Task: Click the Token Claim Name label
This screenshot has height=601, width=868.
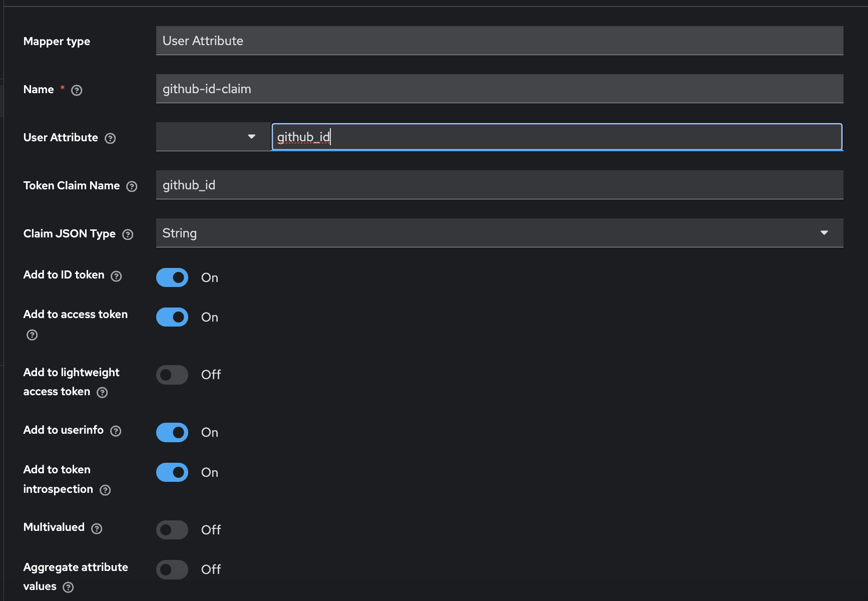Action: click(x=72, y=186)
